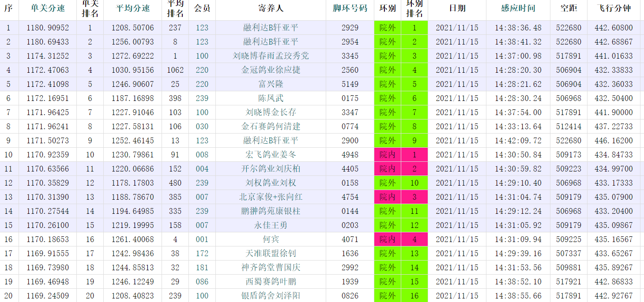Open owner link 北京家俊+张向红
644x302 pixels.
(271, 197)
